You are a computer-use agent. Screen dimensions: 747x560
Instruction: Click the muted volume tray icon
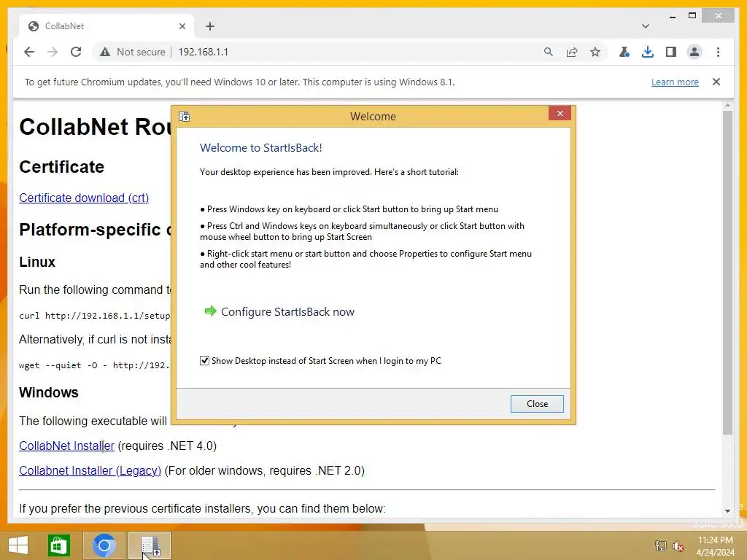[678, 546]
